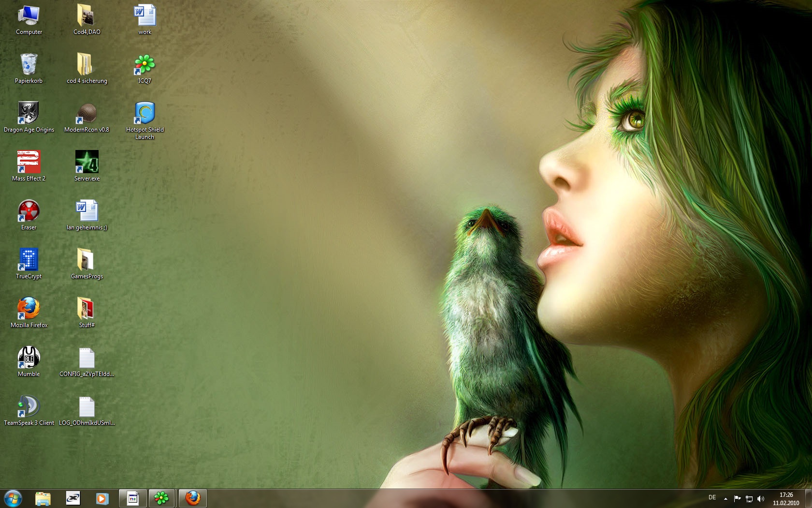
Task: Show hidden system tray icons arrow
Action: click(725, 499)
